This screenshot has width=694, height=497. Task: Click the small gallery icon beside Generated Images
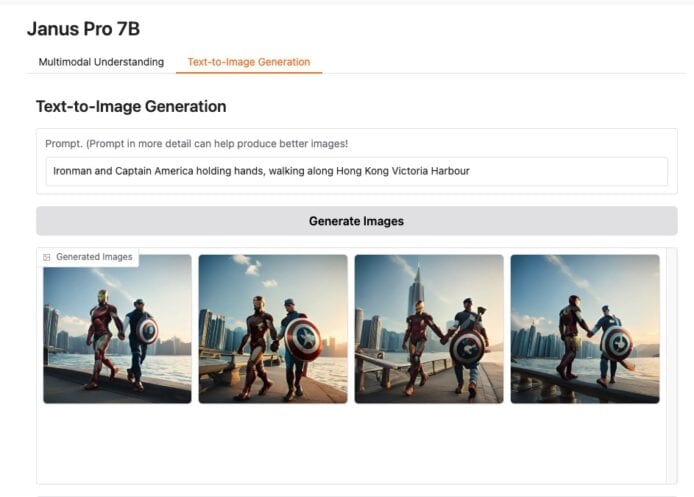tap(47, 258)
